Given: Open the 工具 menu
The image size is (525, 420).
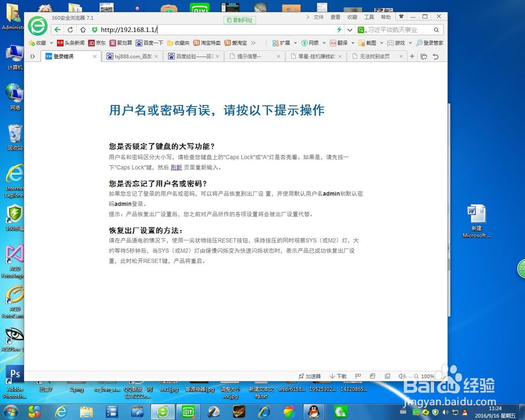Looking at the screenshot, I should pyautogui.click(x=369, y=16).
